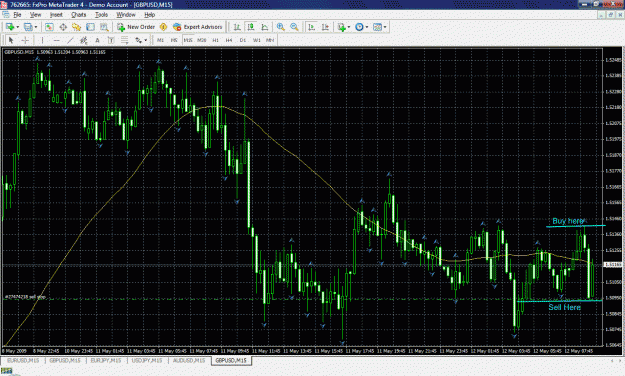Select the vertical line drawing tool

coord(42,40)
